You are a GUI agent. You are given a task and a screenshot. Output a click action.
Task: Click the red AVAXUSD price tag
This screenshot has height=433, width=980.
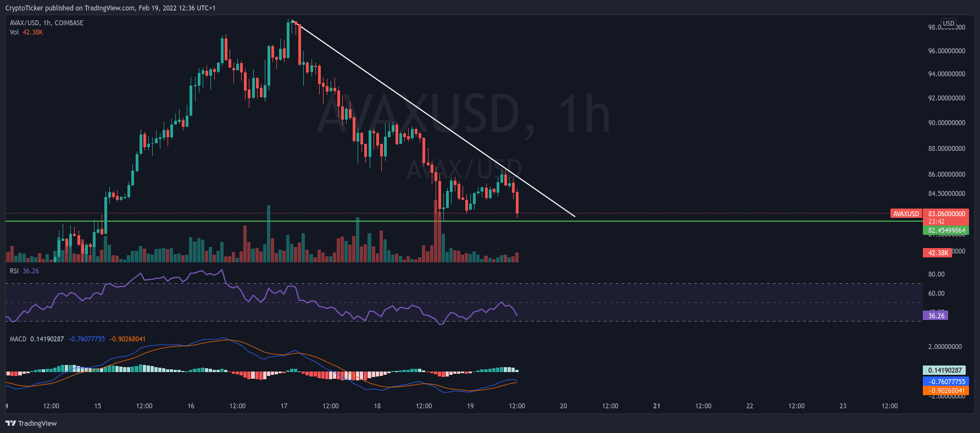906,214
